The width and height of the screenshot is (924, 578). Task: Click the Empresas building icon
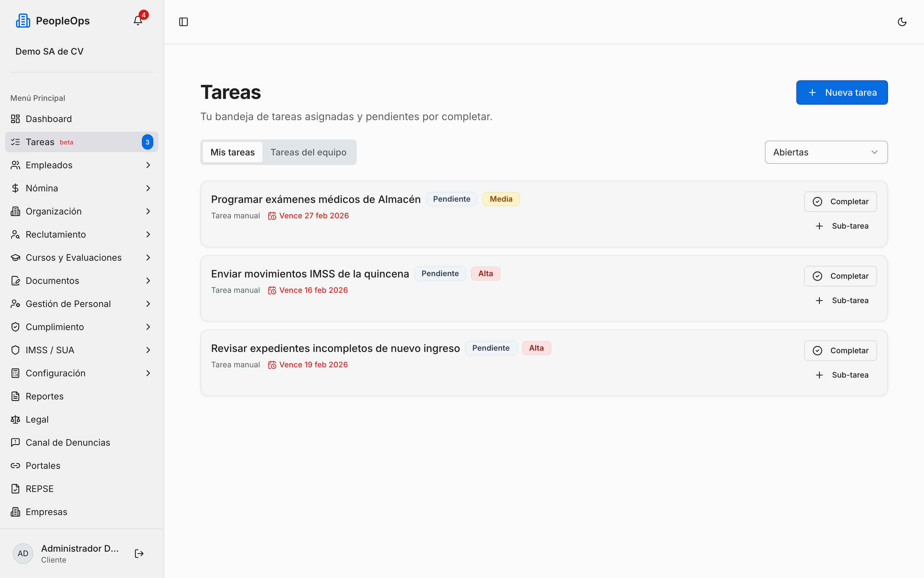tap(15, 512)
